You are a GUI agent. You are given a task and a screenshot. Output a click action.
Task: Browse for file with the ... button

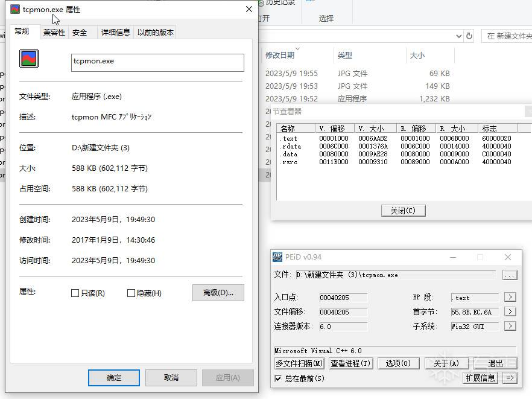pos(510,275)
